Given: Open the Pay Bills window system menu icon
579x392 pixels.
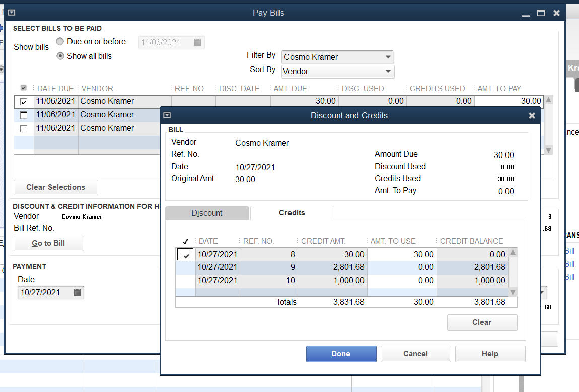Looking at the screenshot, I should (12, 13).
